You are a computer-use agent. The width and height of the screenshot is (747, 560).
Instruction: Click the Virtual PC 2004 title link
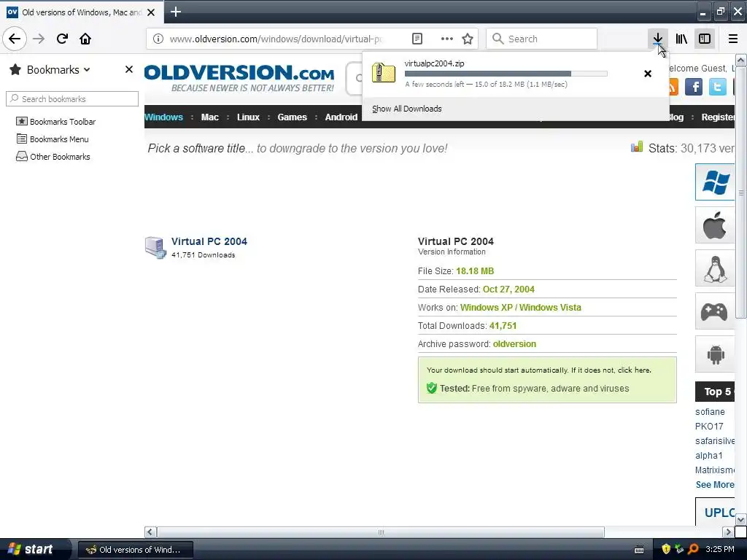(x=209, y=241)
